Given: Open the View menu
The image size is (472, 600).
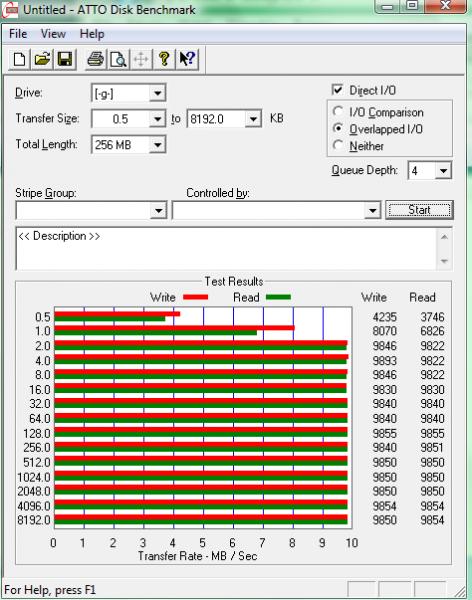Looking at the screenshot, I should point(53,34).
